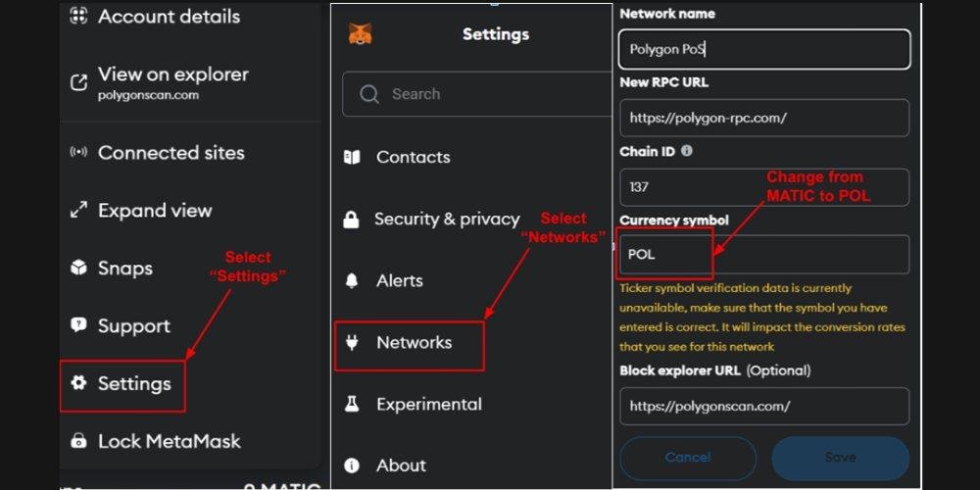Click the Cancel button
Screen dimensions: 980x490
click(x=688, y=458)
